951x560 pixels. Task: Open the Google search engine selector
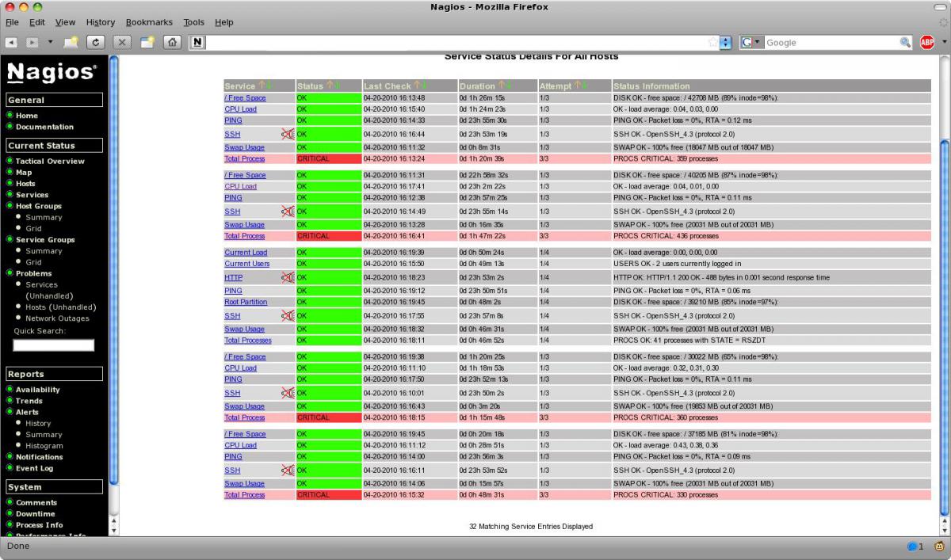click(750, 43)
